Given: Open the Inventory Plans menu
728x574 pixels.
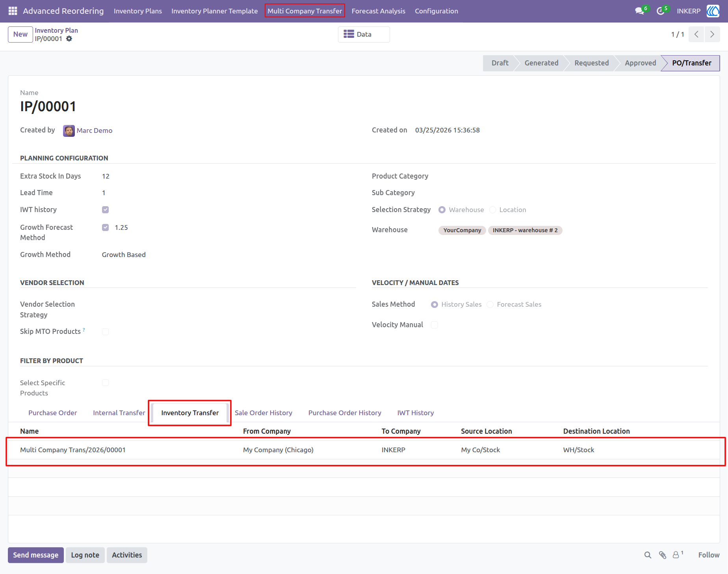Looking at the screenshot, I should coord(138,11).
